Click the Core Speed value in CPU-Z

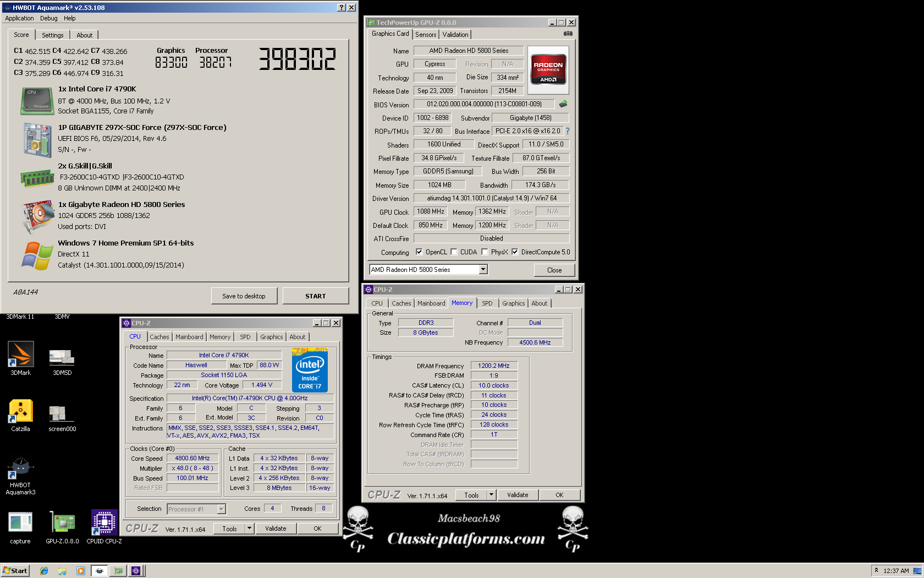tap(193, 458)
